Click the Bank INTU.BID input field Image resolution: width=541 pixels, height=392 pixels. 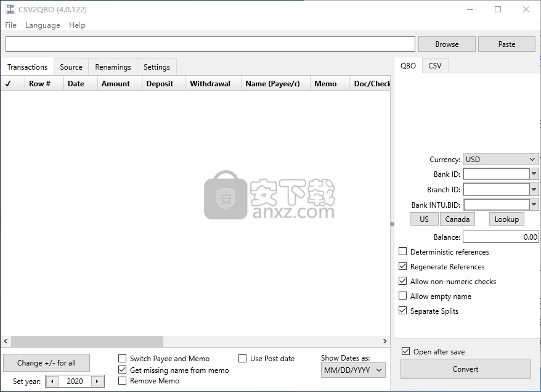point(496,205)
